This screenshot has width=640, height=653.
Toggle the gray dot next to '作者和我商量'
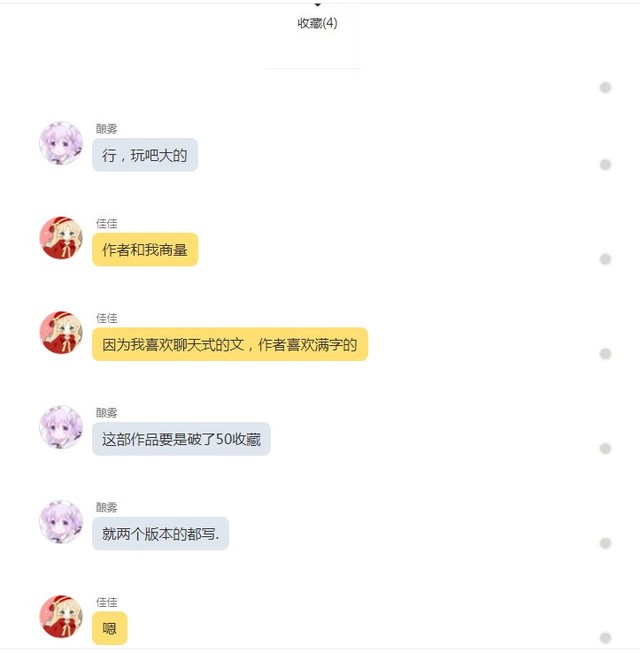click(605, 259)
